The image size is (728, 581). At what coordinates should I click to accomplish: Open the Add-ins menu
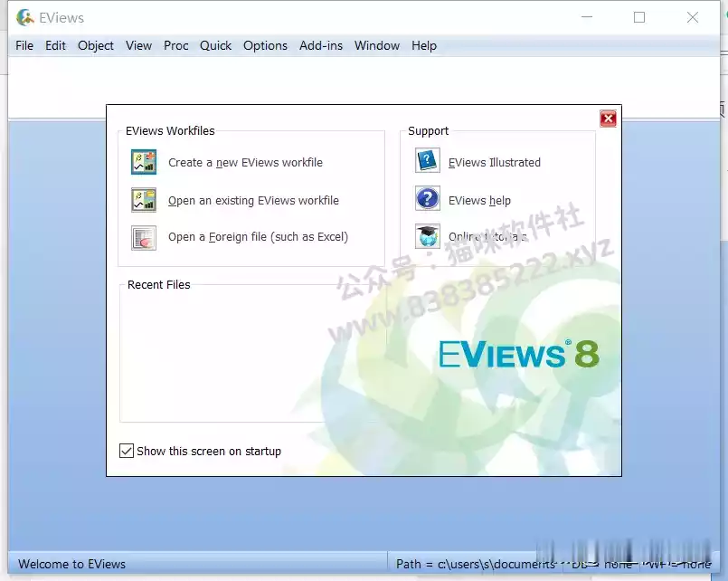coord(321,45)
